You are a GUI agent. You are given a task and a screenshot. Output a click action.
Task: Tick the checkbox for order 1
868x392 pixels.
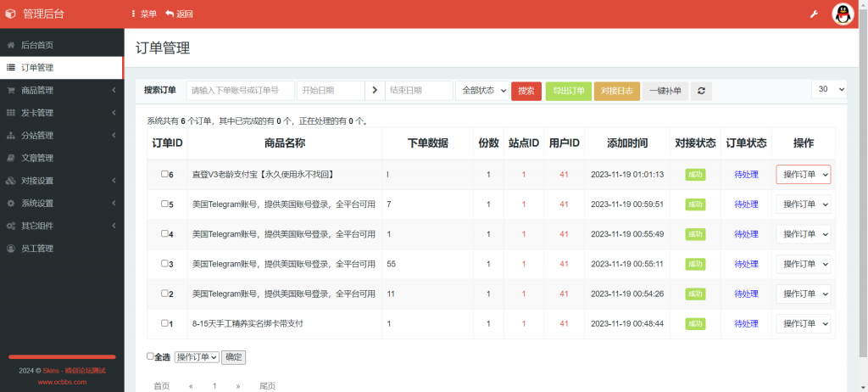click(164, 323)
